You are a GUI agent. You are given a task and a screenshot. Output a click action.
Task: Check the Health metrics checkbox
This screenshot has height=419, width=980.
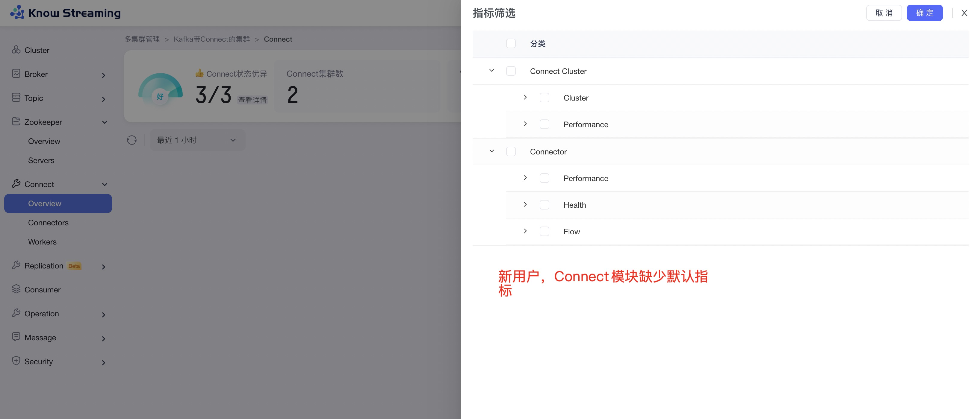click(x=544, y=205)
